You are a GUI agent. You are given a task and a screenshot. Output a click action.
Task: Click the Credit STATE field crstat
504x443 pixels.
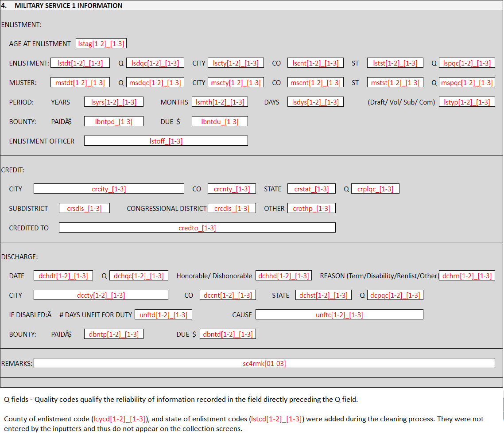click(x=311, y=189)
